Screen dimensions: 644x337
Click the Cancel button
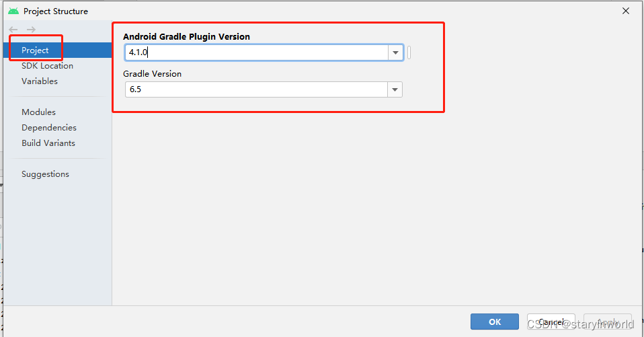click(x=551, y=322)
